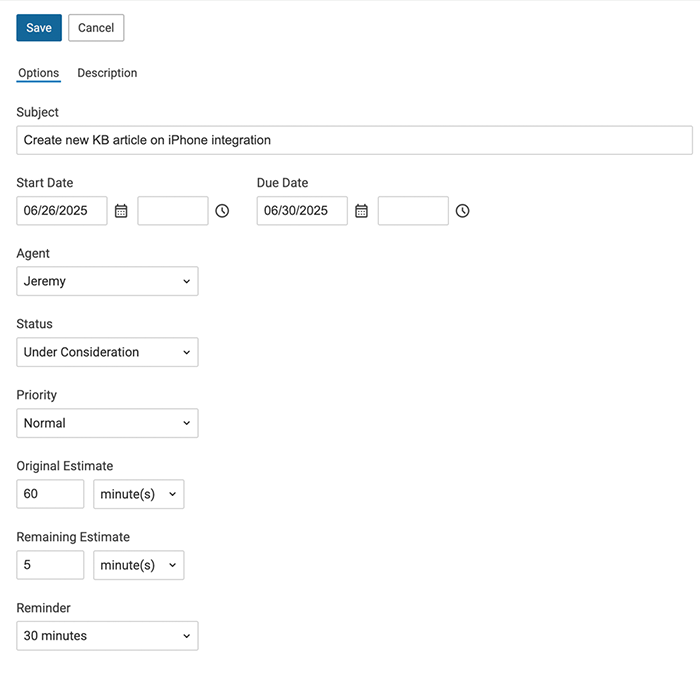Save the task
This screenshot has width=700, height=700.
pyautogui.click(x=39, y=28)
